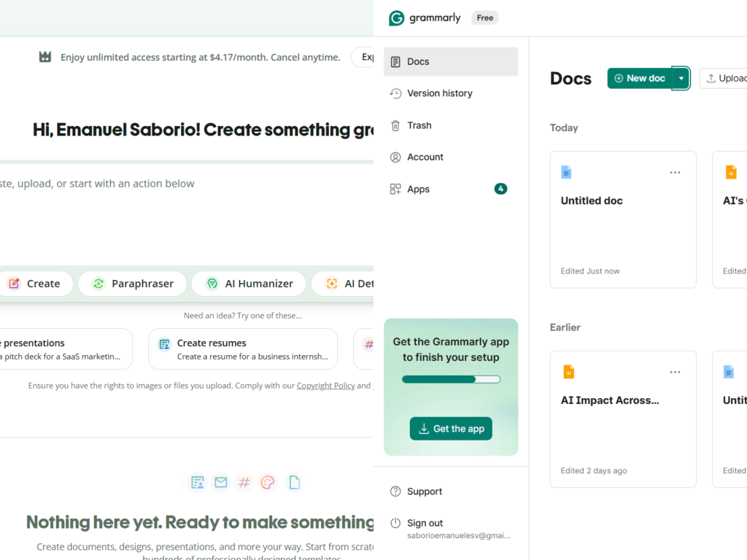747x560 pixels.
Task: Click the "Edited Just now" text
Action: [x=590, y=271]
